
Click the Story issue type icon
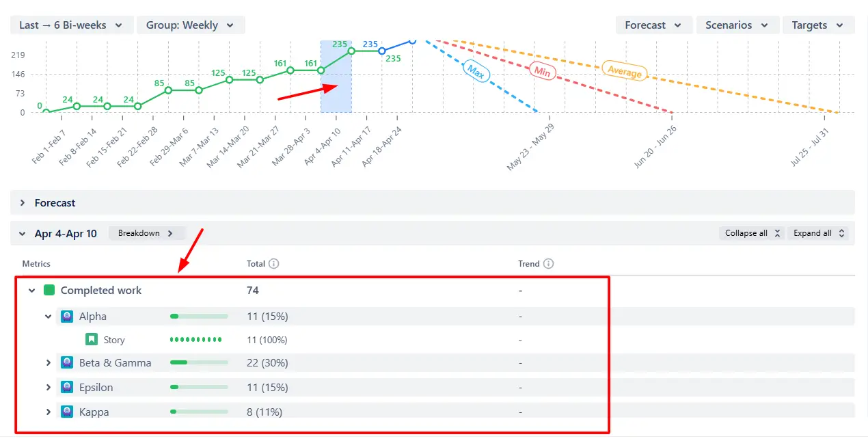click(92, 339)
